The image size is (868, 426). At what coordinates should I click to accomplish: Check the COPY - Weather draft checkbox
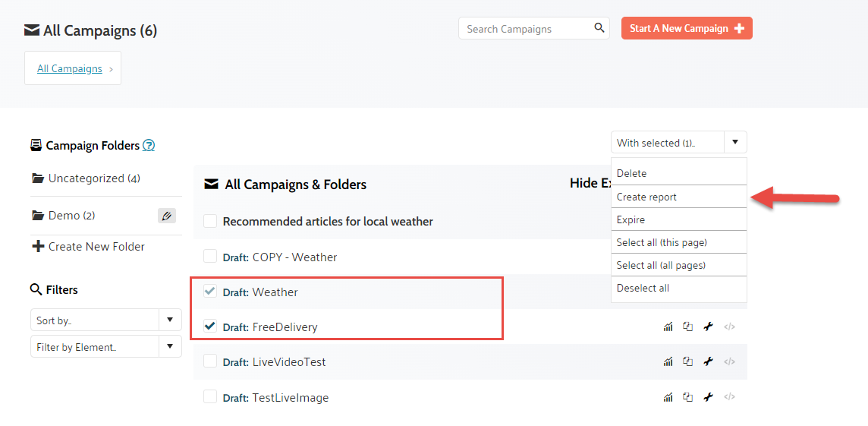point(210,257)
